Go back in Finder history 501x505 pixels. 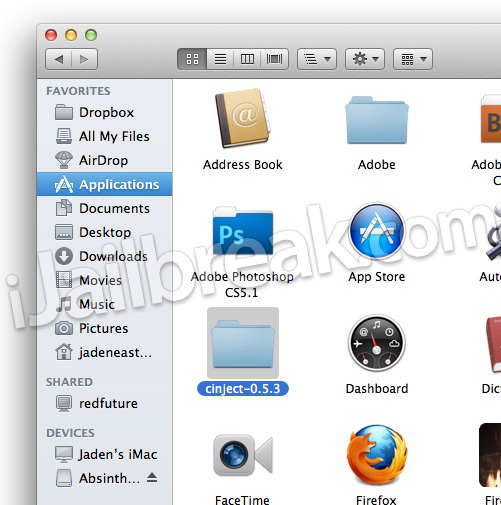[x=59, y=59]
